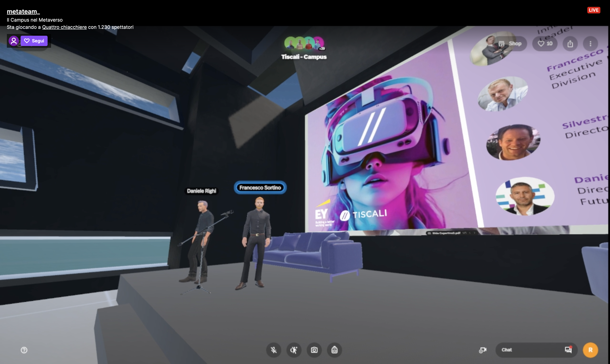Open the dance emote icon
This screenshot has width=610, height=364.
pos(294,350)
